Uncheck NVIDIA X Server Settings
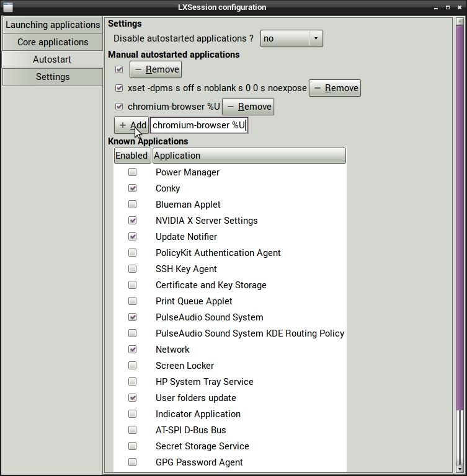The height and width of the screenshot is (476, 467). tap(132, 221)
